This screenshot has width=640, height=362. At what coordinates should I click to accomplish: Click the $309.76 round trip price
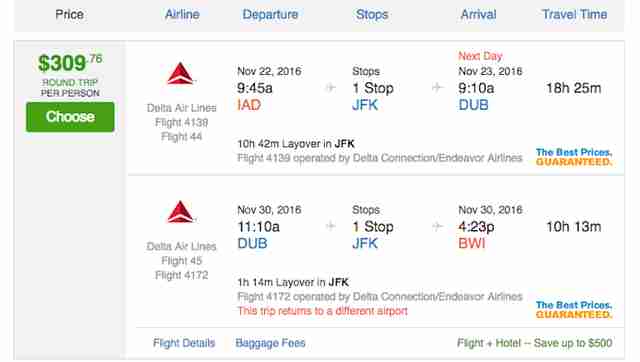[x=70, y=63]
